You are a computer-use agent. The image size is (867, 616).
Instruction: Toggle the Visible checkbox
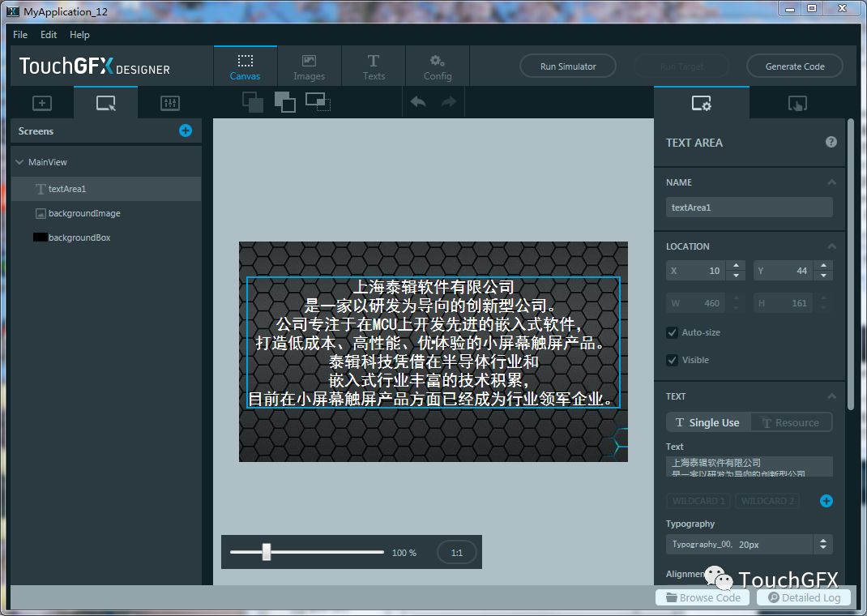pos(672,360)
